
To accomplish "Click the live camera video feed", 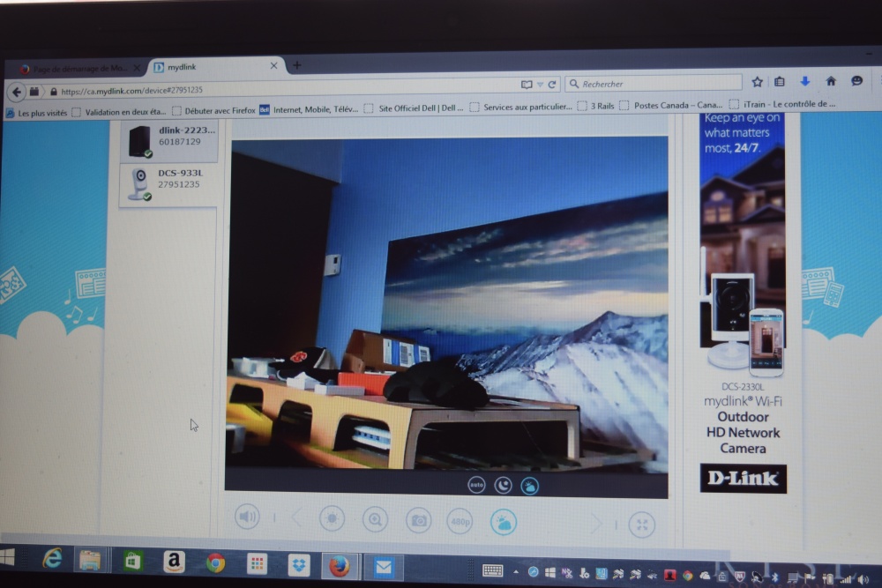I will (448, 304).
